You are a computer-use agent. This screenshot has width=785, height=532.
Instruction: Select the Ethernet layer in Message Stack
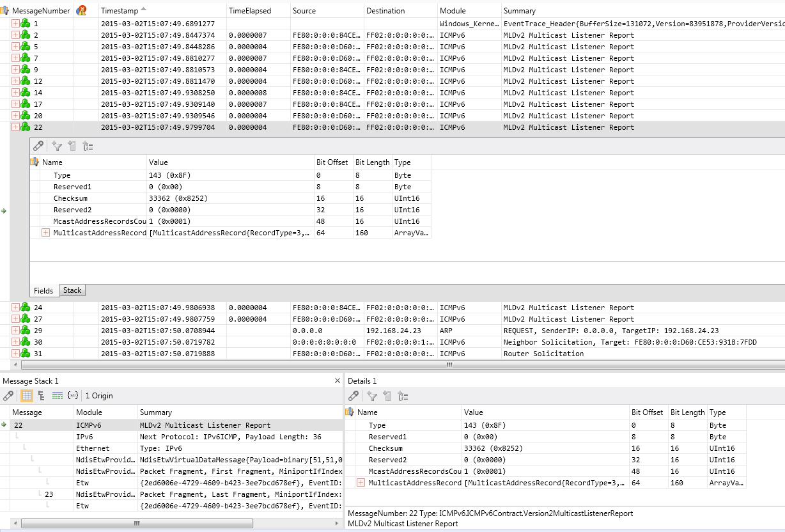(x=171, y=448)
